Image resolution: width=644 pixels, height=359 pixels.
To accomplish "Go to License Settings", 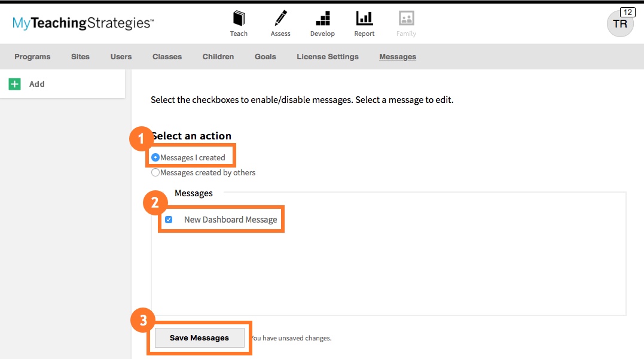I will tap(328, 56).
